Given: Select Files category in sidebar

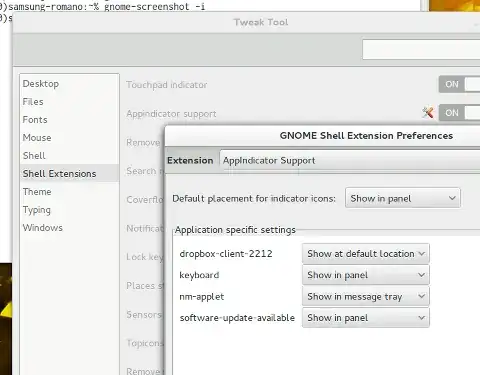Looking at the screenshot, I should pos(69,102).
